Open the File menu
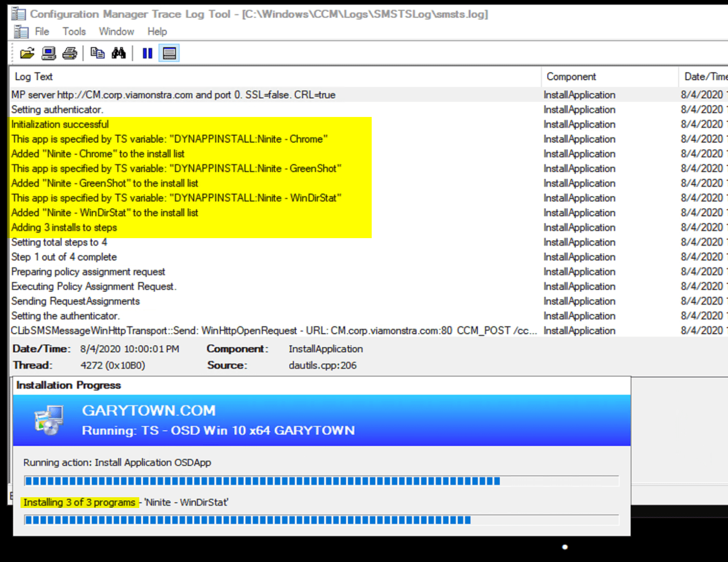728x562 pixels. click(x=42, y=31)
